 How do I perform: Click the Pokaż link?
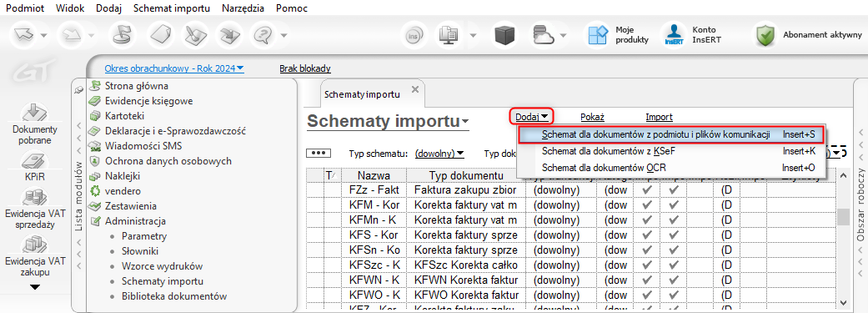[x=592, y=117]
